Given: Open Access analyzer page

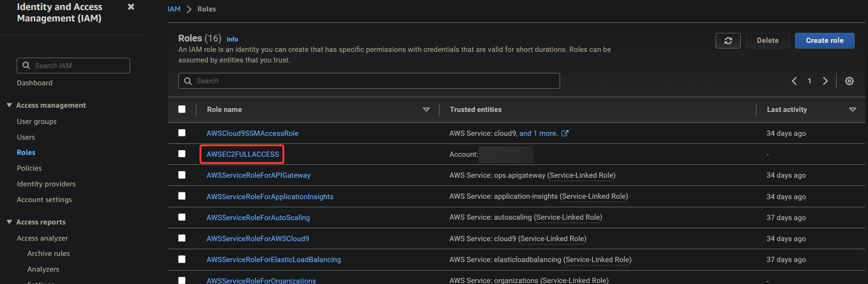Looking at the screenshot, I should tap(42, 238).
